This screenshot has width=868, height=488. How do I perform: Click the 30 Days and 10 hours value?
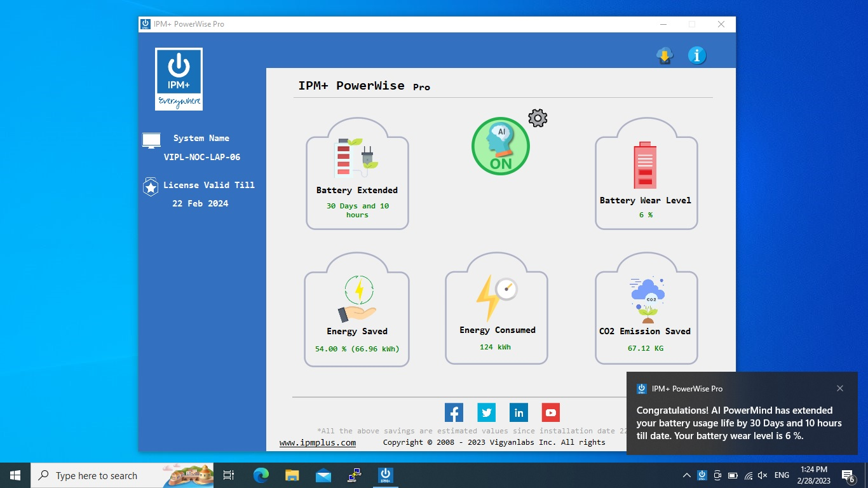click(358, 210)
